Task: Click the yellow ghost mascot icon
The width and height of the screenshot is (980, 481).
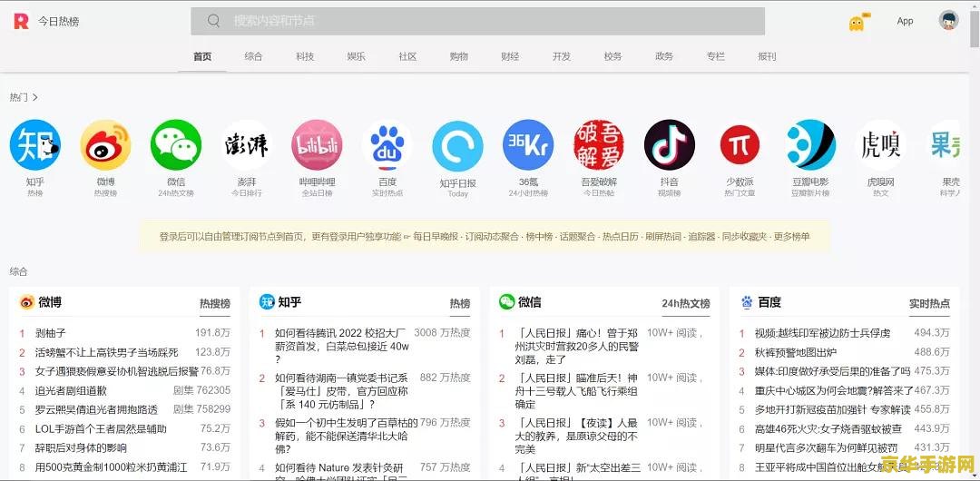Action: point(857,23)
